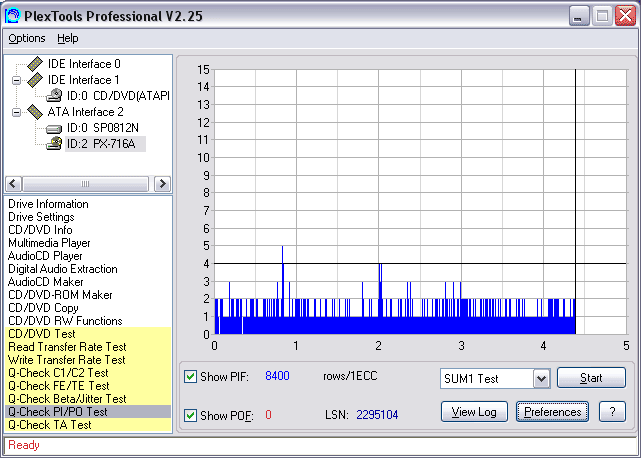Click the PlexTools app icon in title bar
The image size is (641, 458).
pos(12,16)
